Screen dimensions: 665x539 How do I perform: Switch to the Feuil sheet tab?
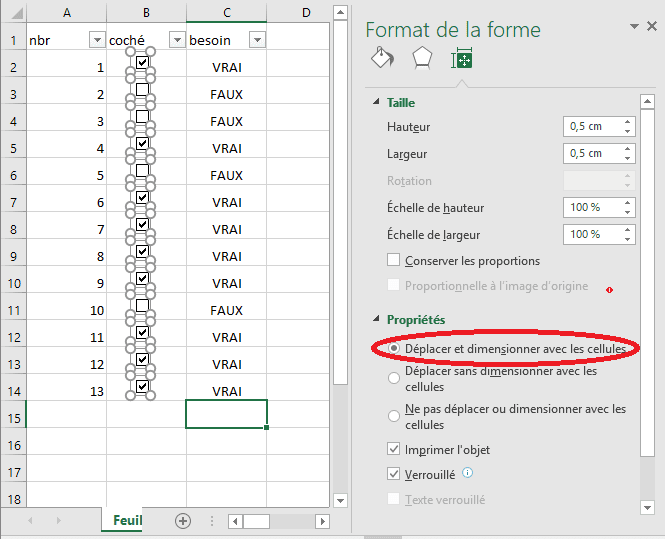point(126,521)
